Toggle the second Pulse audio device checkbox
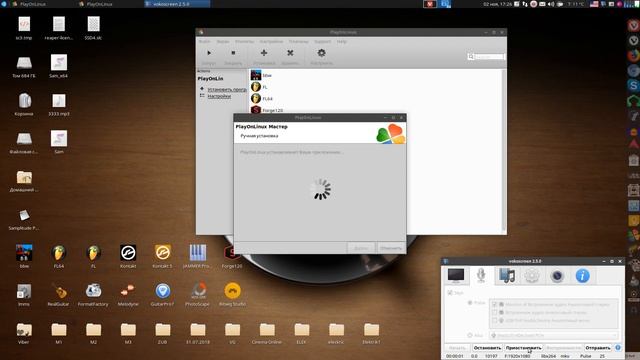The width and height of the screenshot is (640, 360). [495, 312]
